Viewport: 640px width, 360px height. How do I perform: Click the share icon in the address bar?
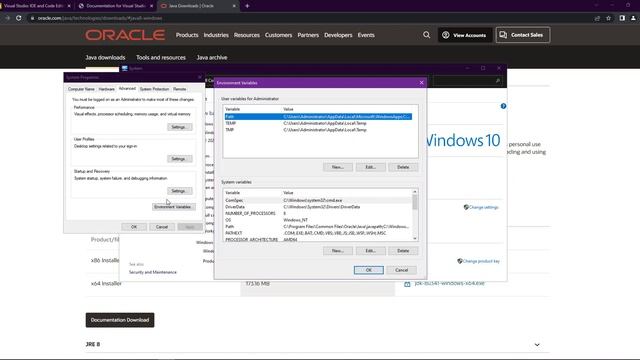click(x=597, y=18)
